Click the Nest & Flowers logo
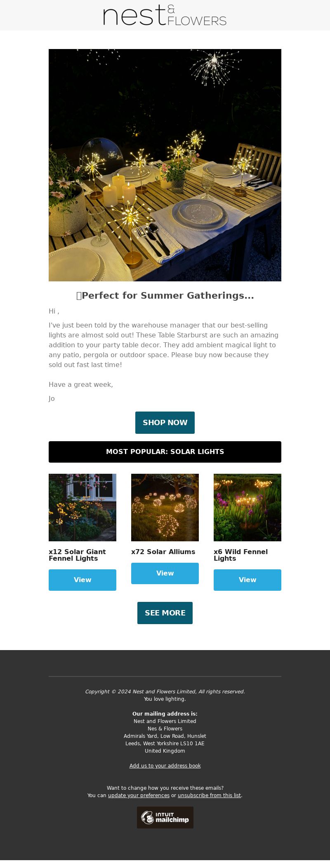This screenshot has width=330, height=868. coord(165,15)
